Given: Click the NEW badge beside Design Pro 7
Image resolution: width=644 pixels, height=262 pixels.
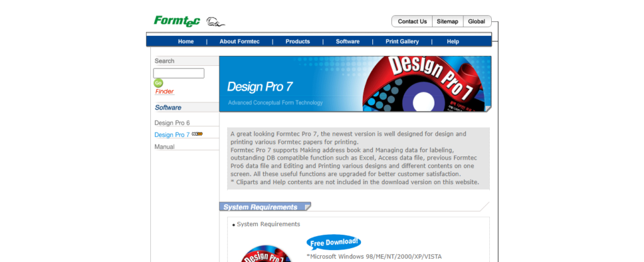Looking at the screenshot, I should pos(197,134).
